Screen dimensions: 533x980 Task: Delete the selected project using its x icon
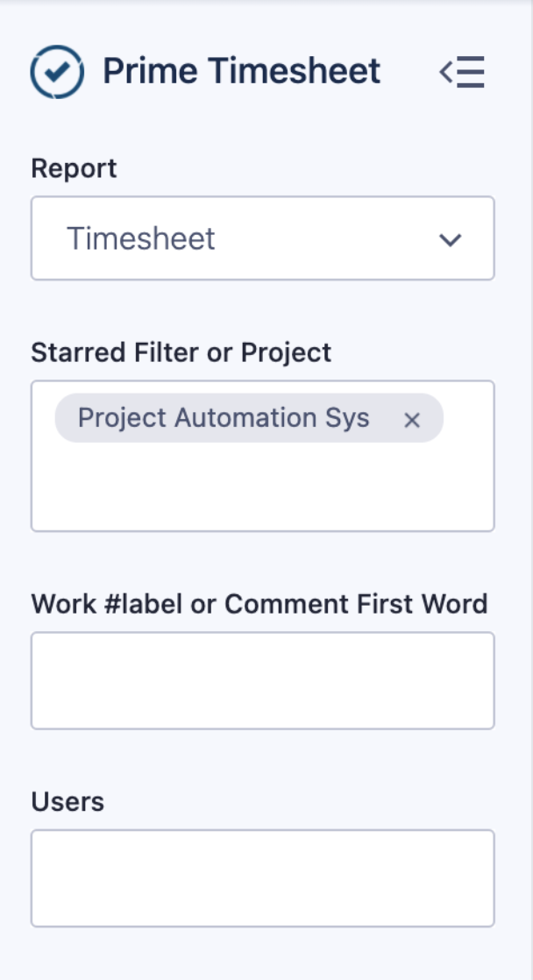pos(412,420)
